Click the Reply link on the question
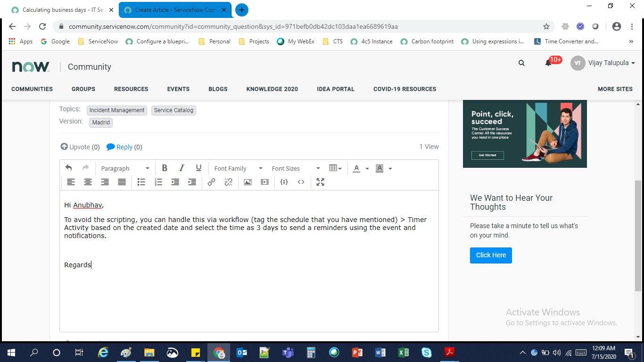The width and height of the screenshot is (644, 362). click(x=124, y=147)
